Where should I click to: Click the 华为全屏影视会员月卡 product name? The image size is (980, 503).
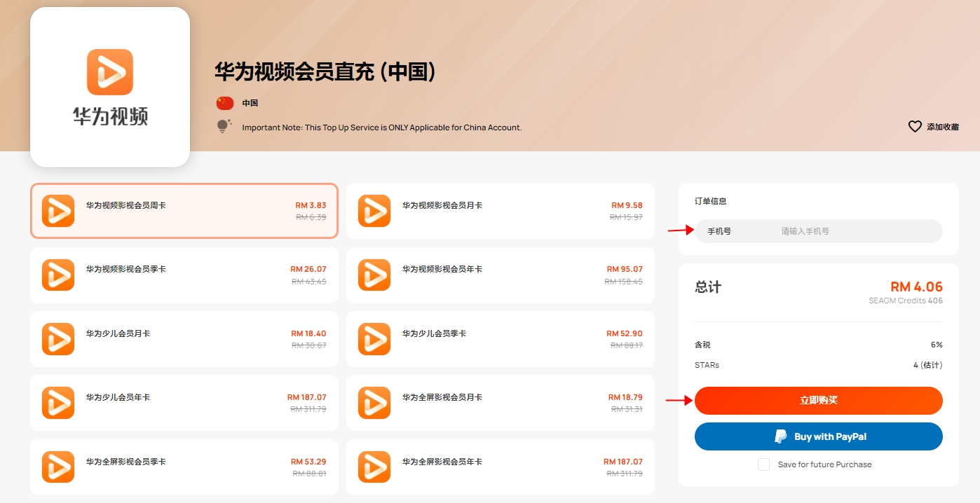point(442,397)
